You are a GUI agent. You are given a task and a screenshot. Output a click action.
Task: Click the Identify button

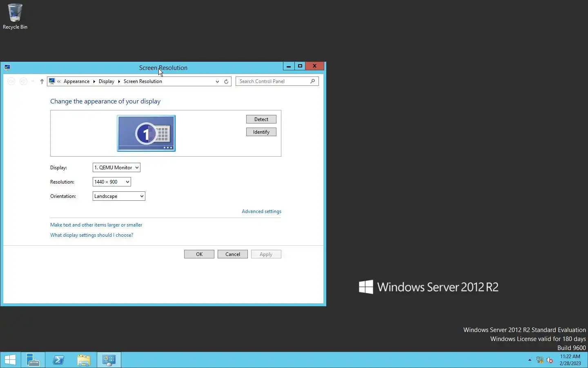click(261, 132)
